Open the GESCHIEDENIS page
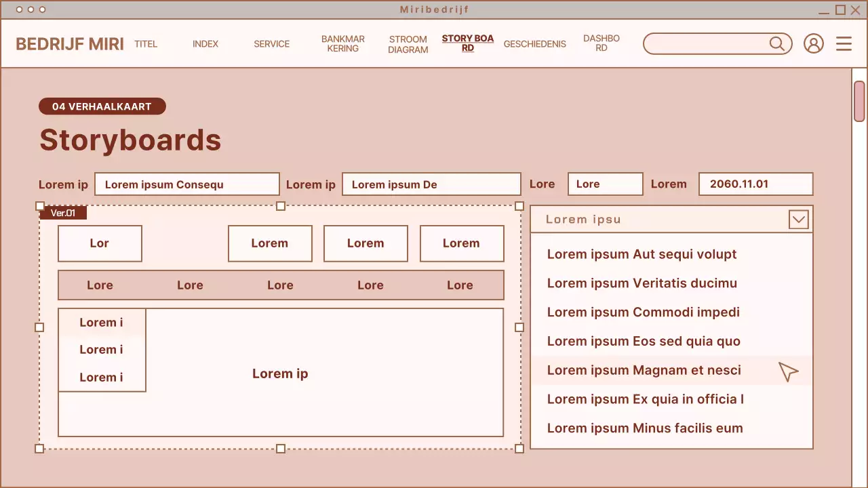 [534, 43]
